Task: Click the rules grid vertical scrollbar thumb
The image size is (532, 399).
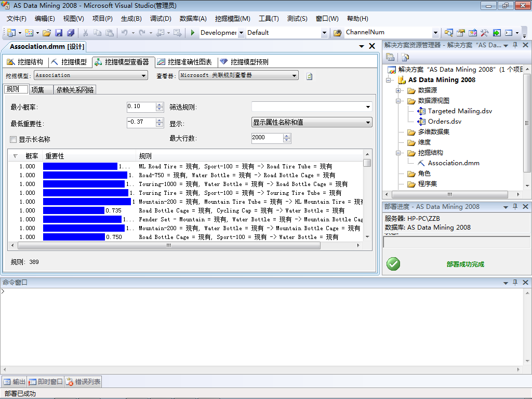Action: (367, 163)
